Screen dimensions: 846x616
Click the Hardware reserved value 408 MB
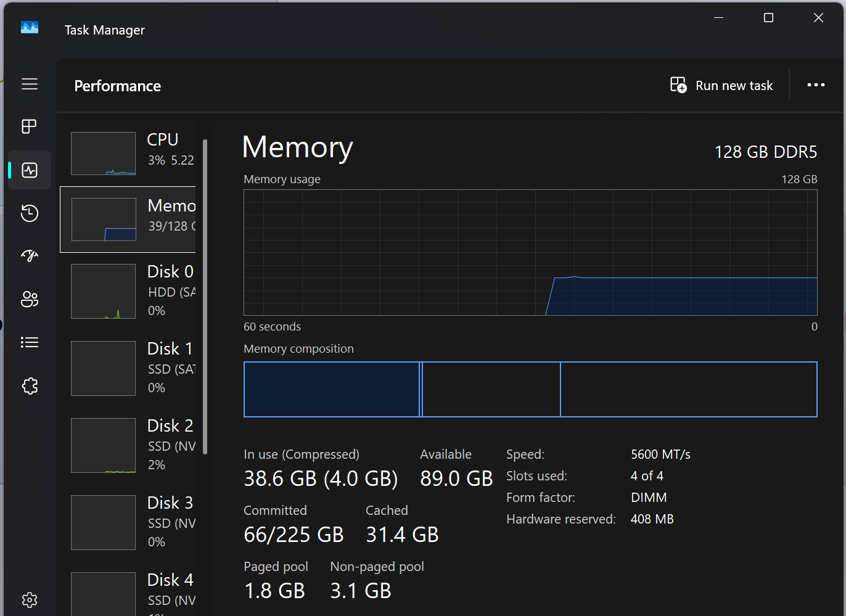point(652,519)
